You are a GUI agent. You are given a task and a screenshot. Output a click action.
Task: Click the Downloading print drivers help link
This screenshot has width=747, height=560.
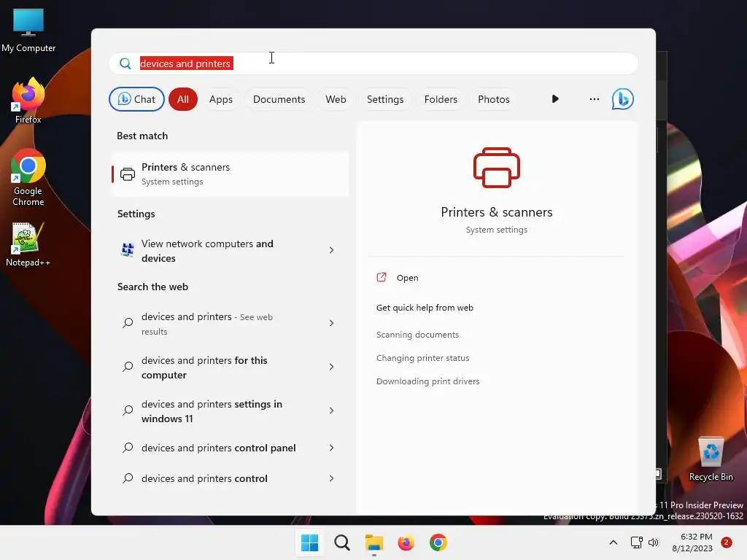pyautogui.click(x=427, y=381)
